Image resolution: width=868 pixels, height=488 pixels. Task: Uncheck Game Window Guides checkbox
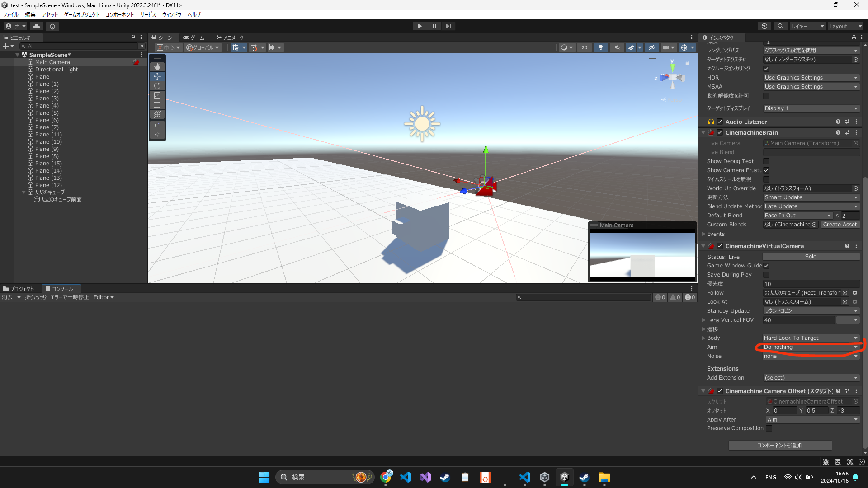[766, 266]
